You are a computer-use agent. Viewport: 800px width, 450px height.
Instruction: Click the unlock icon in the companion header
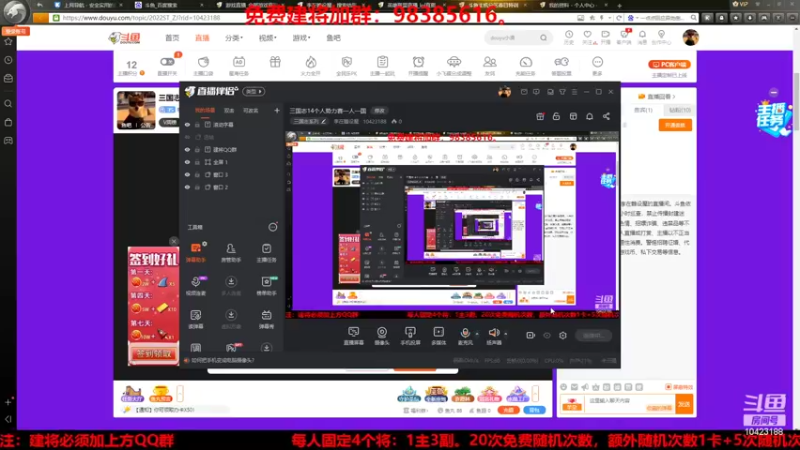coord(556,116)
